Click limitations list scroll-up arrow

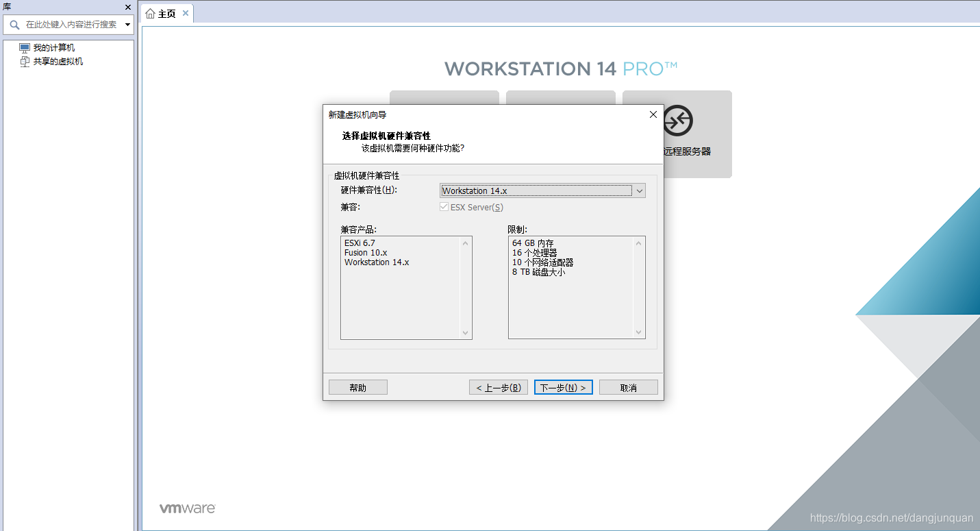639,243
